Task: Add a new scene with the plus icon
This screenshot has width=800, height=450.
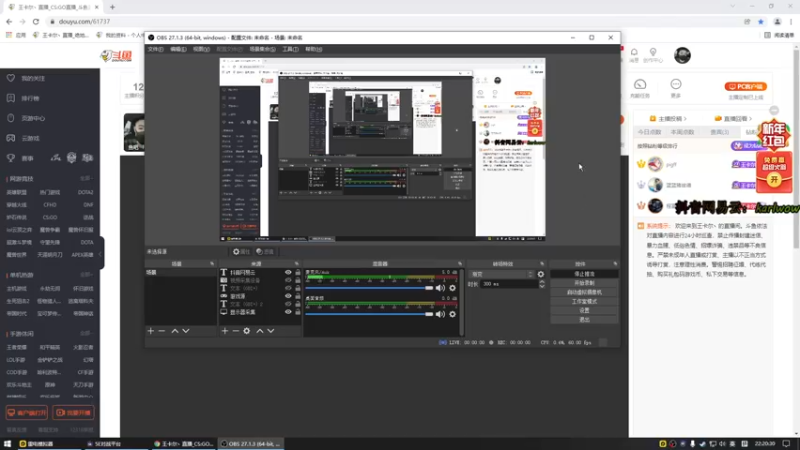Action: click(151, 331)
